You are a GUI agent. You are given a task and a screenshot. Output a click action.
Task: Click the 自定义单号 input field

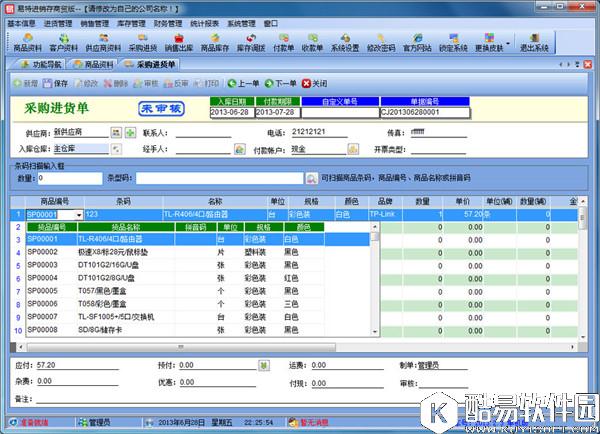[x=340, y=112]
